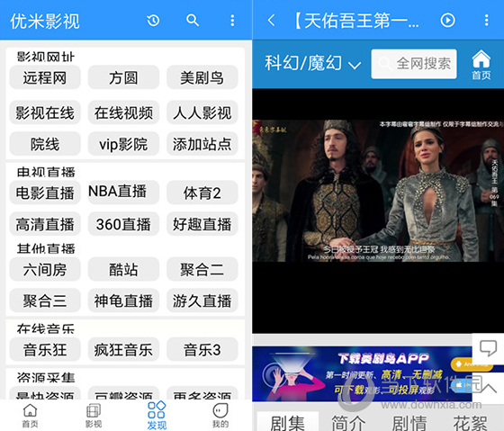Switch to the 花絮 tab
Image resolution: width=504 pixels, height=431 pixels.
[470, 423]
